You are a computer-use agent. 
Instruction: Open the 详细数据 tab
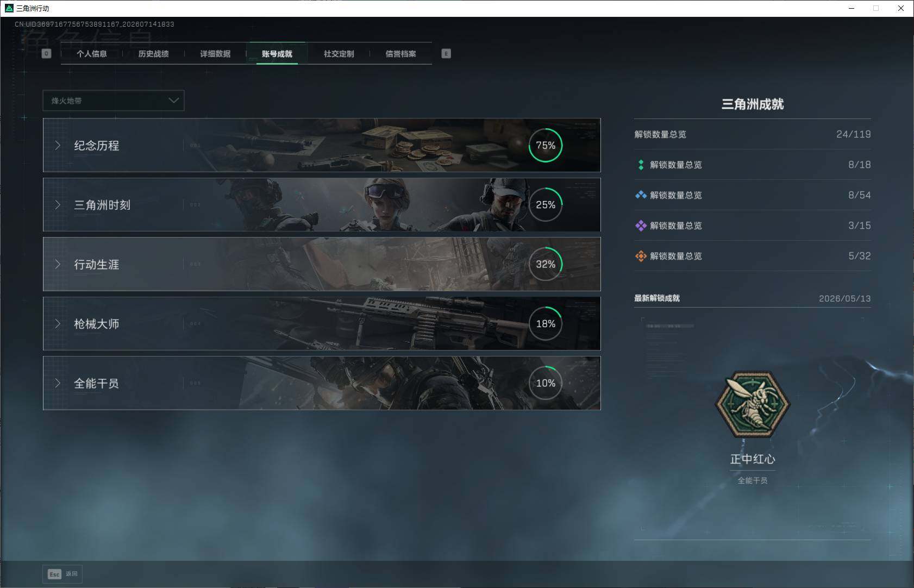[215, 54]
